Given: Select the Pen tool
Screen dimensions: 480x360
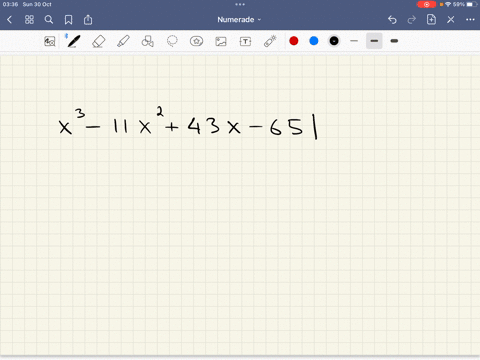Looking at the screenshot, I should point(74,41).
